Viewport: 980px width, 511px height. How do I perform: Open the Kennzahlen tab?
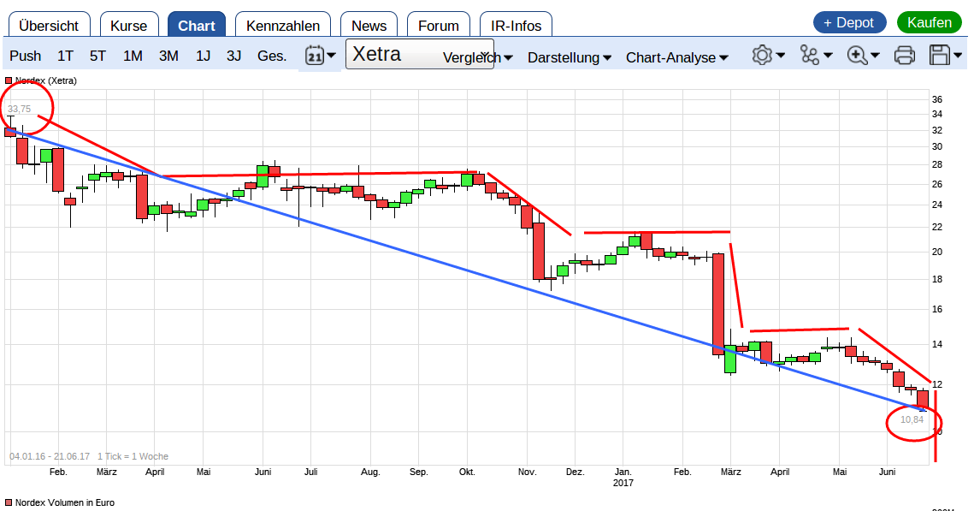pyautogui.click(x=283, y=26)
